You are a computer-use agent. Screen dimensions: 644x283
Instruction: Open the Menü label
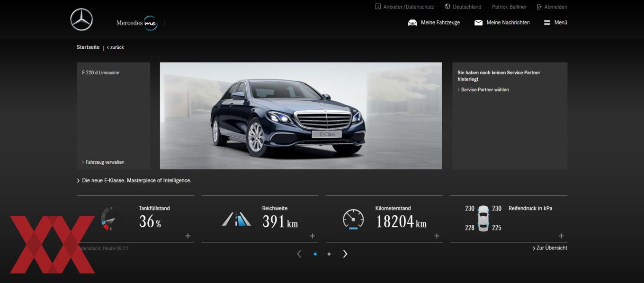(x=561, y=23)
